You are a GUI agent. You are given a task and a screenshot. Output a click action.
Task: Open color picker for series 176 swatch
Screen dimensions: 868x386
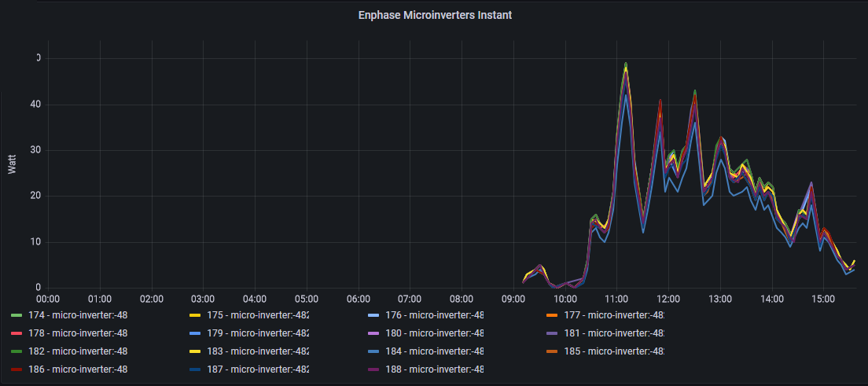coord(373,316)
